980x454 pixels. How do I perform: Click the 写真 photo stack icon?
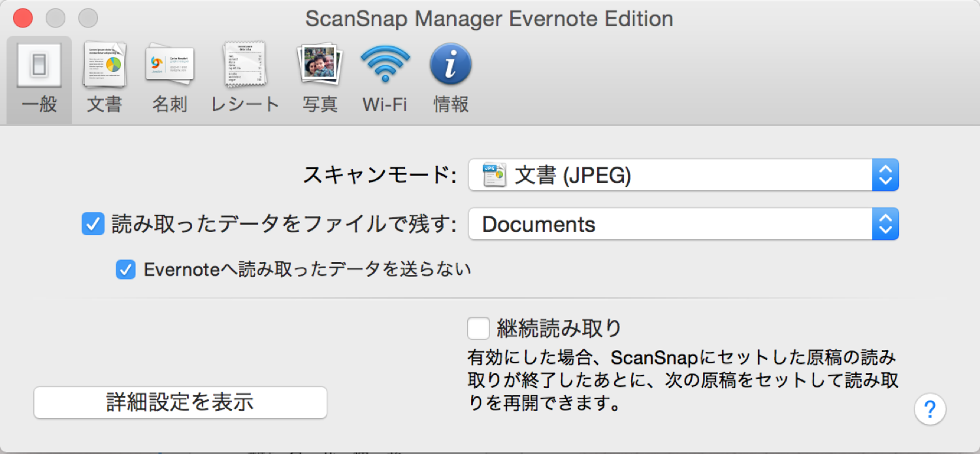(320, 64)
